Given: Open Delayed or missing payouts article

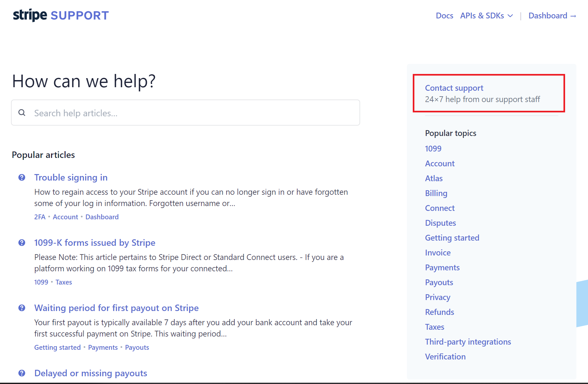Looking at the screenshot, I should [x=91, y=373].
